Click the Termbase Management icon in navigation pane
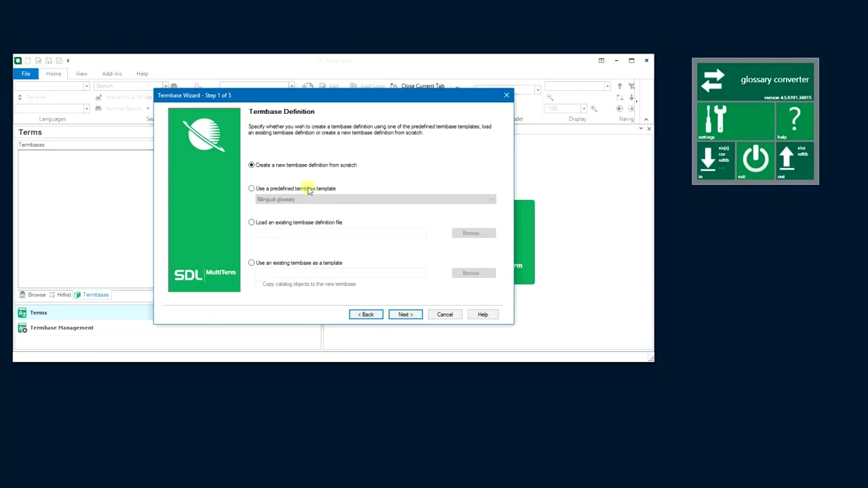This screenshot has width=868, height=488. tap(22, 327)
